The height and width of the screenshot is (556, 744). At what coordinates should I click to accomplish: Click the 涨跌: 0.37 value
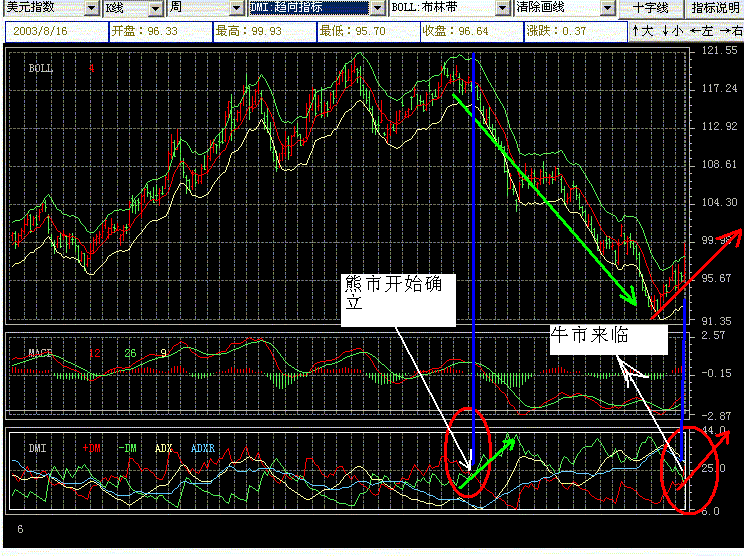576,32
